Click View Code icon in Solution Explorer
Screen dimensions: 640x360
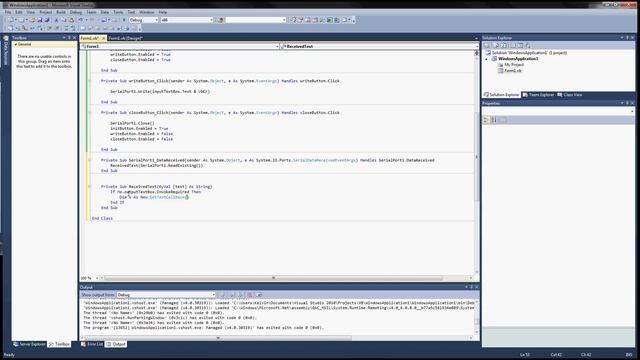(513, 45)
